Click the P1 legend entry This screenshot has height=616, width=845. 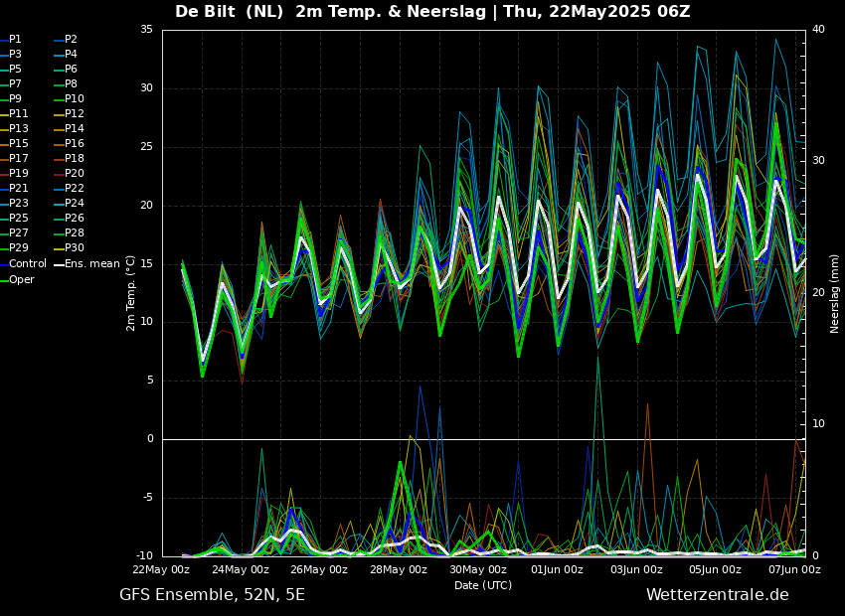[15, 40]
